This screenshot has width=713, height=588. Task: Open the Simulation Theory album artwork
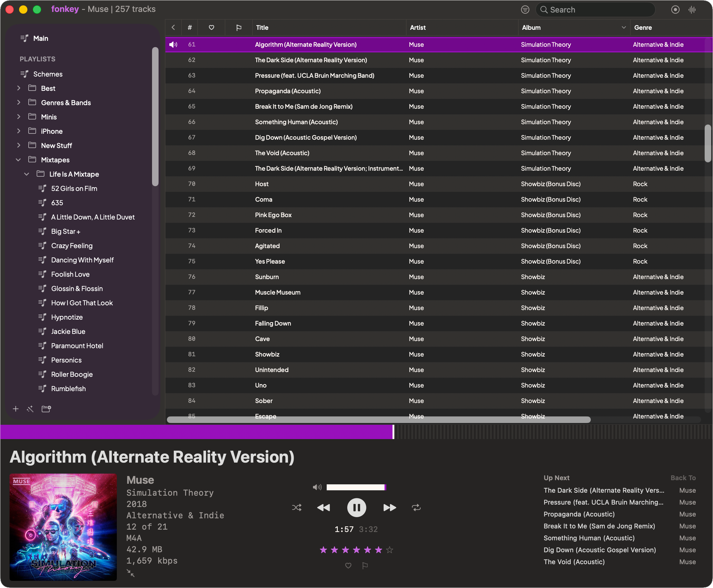coord(63,527)
